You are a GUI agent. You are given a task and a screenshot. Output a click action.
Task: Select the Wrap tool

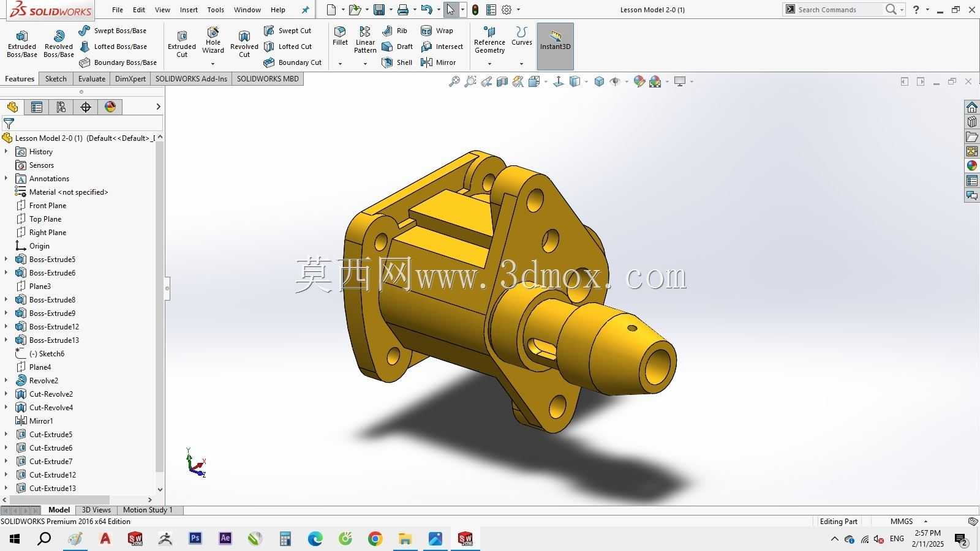(x=437, y=31)
